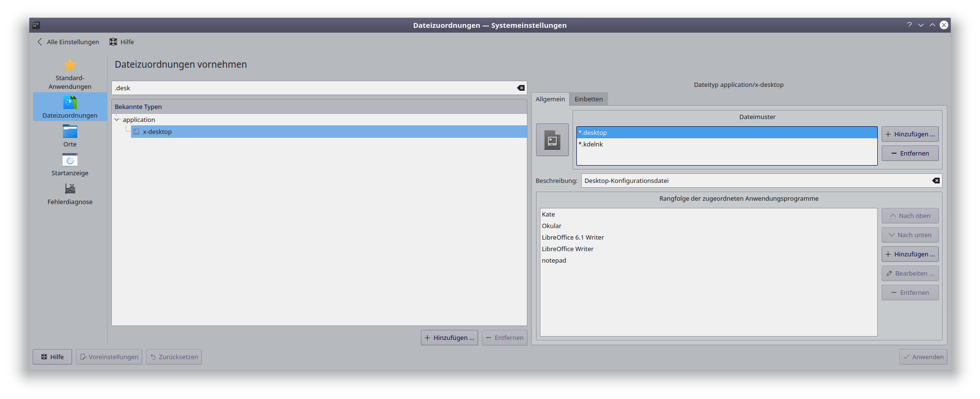
Task: Click the title bar question mark help icon
Action: coord(909,25)
